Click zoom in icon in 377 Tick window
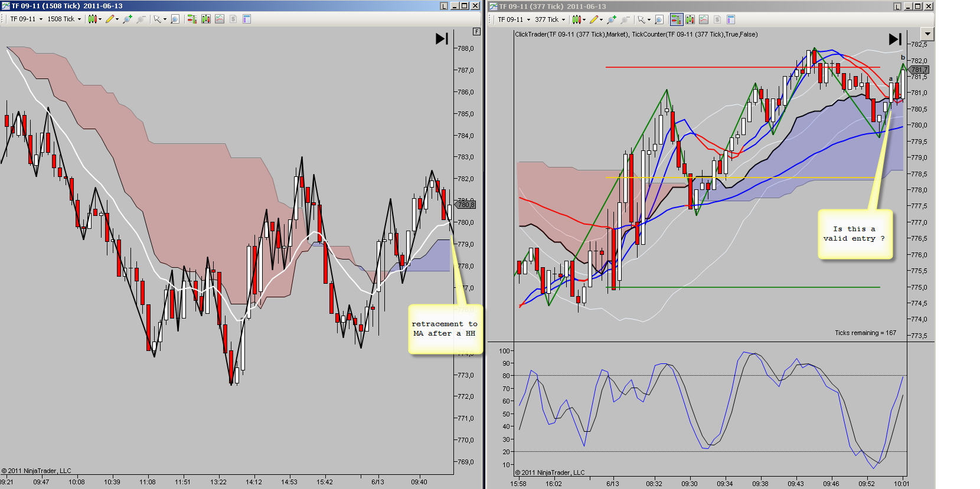980x489 pixels. coord(611,19)
